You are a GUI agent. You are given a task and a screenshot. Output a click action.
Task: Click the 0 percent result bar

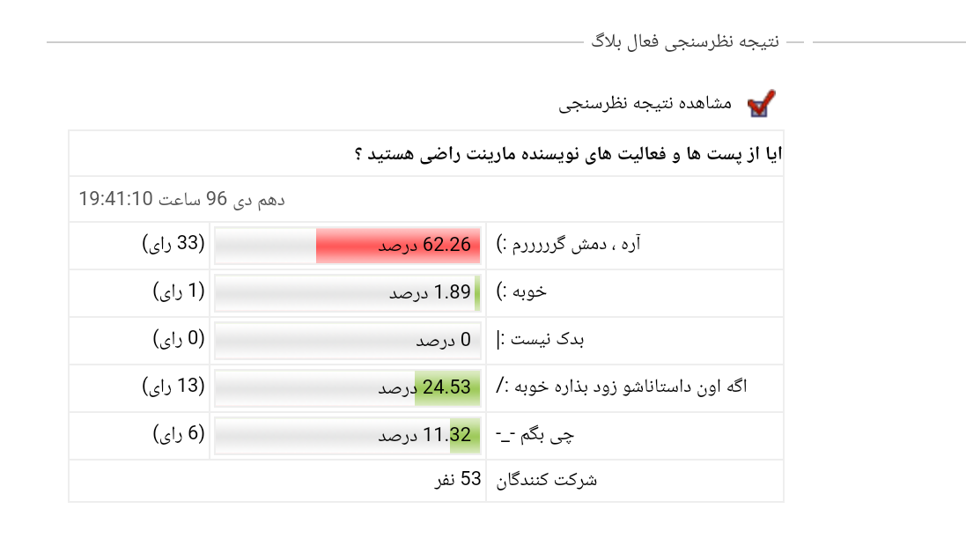click(x=348, y=341)
